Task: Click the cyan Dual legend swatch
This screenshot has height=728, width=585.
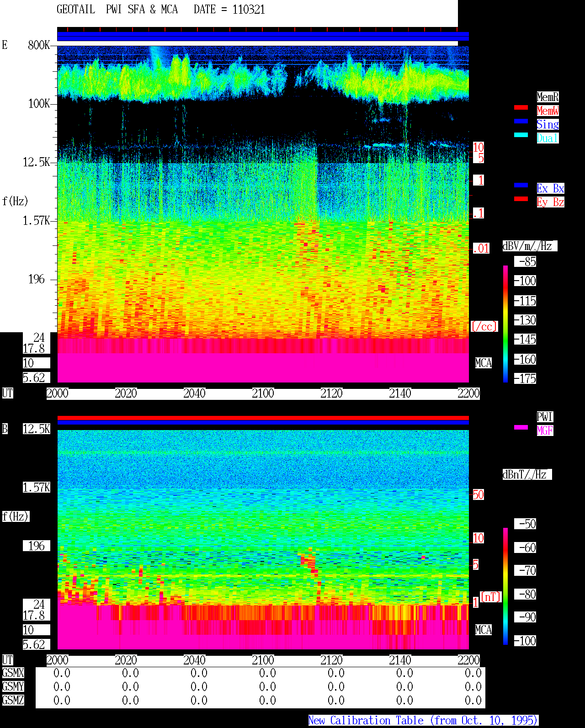Action: click(x=521, y=135)
